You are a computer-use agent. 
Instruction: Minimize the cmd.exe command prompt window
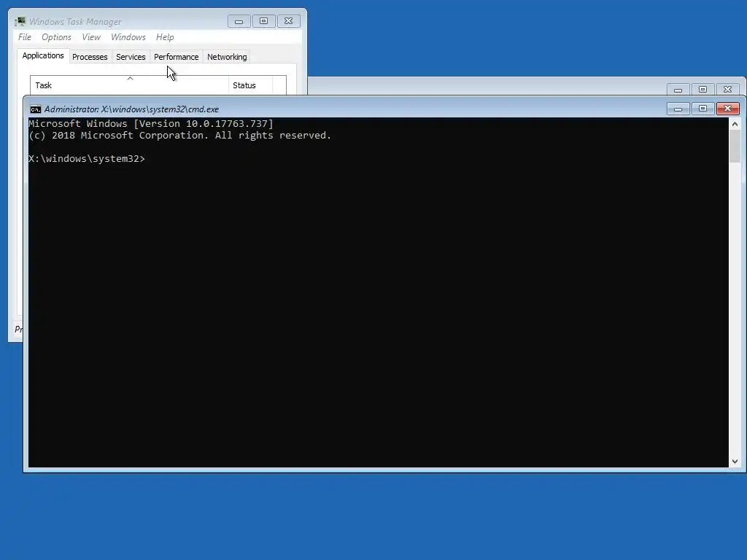click(678, 109)
